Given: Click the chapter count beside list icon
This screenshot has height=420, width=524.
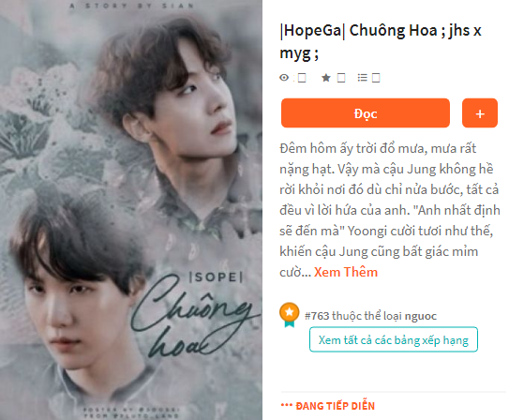Looking at the screenshot, I should [x=376, y=78].
